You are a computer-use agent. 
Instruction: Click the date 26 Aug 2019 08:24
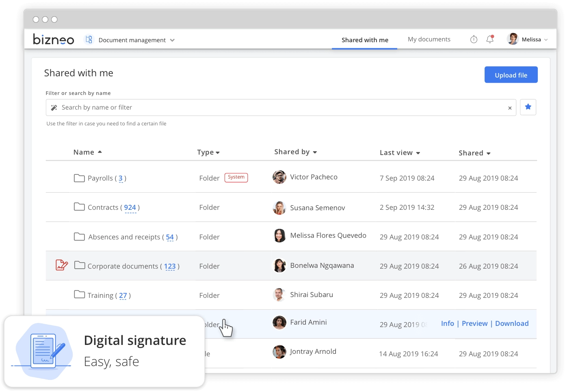[489, 266]
